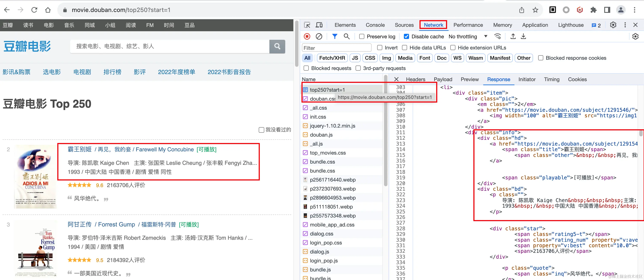Viewport: 644px width, 280px height.
Task: Switch to the Elements tab
Action: tap(345, 25)
